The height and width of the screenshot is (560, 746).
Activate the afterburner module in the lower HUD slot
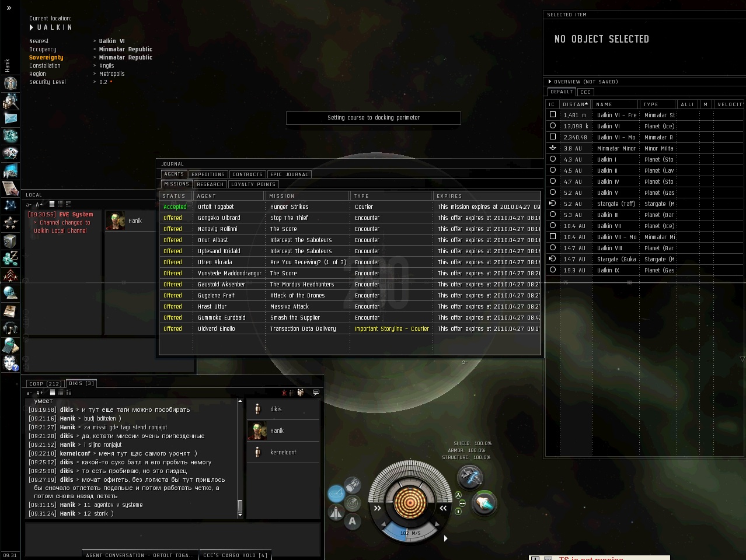pos(484,503)
